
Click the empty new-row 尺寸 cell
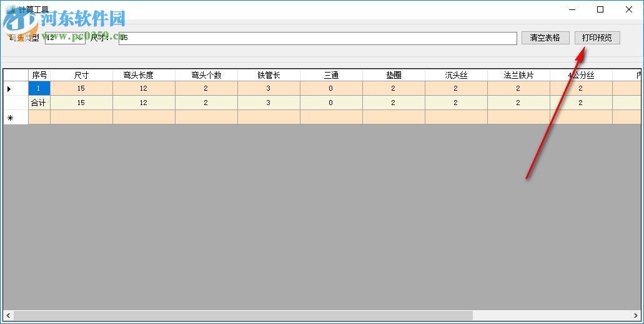tap(81, 117)
